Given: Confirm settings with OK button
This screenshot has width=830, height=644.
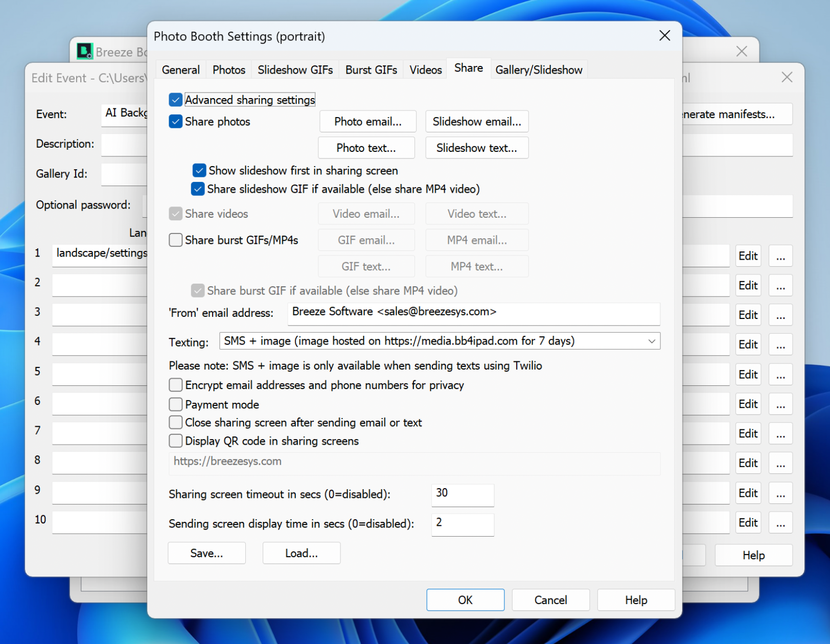Looking at the screenshot, I should click(465, 600).
